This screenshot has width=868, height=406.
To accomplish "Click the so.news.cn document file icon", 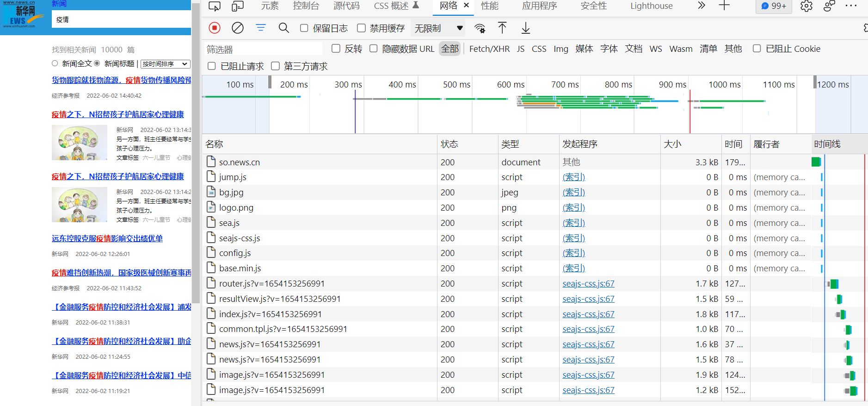I will (x=211, y=162).
